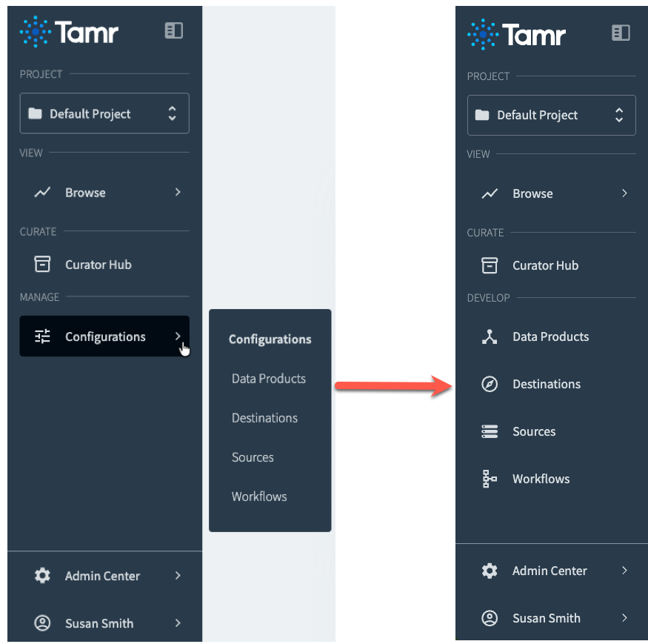Click the Configurations sliders icon
Screen dimensions: 648x644
[x=42, y=336]
